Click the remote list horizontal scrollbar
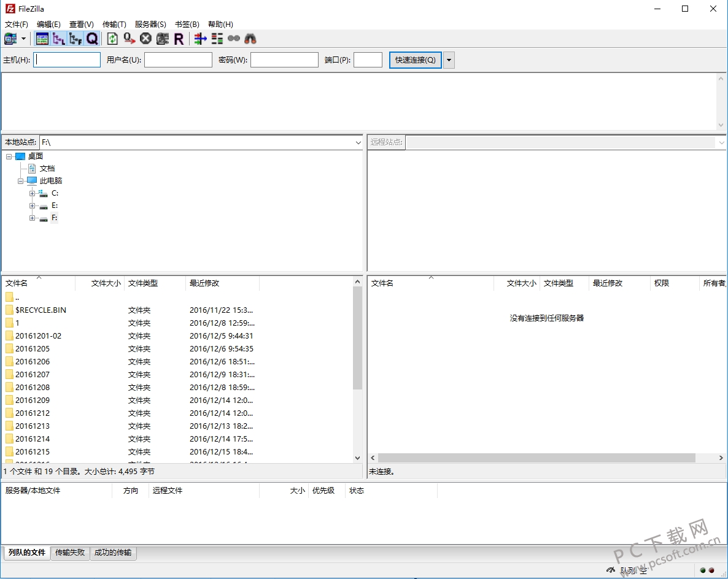728x579 pixels. 536,458
